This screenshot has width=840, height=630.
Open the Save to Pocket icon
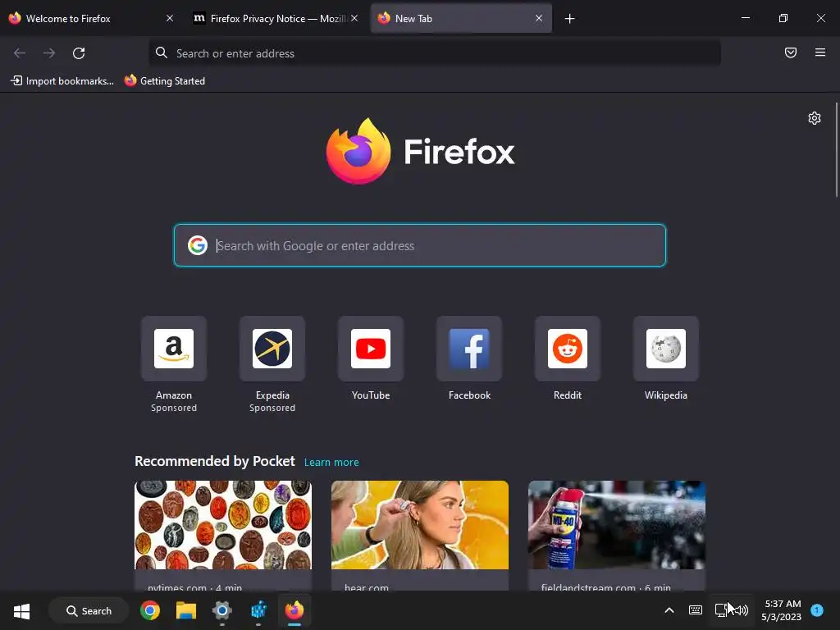click(790, 52)
